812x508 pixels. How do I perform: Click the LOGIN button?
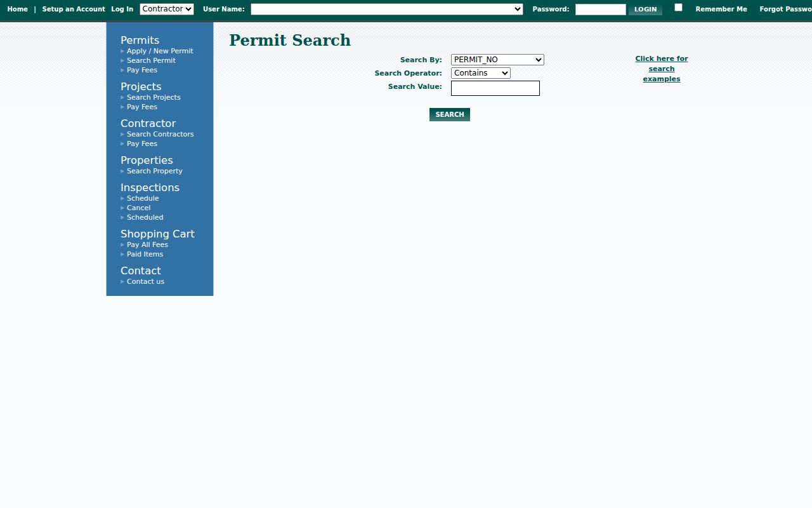pos(645,10)
